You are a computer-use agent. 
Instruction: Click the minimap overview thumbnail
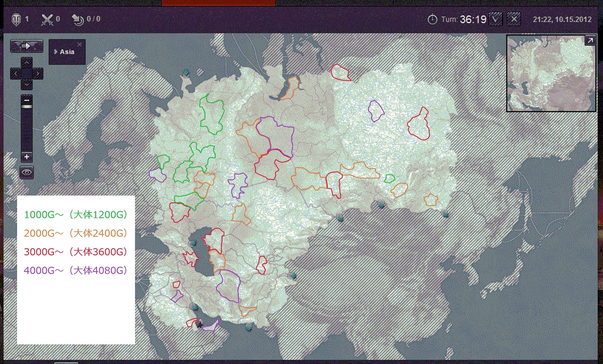[551, 73]
